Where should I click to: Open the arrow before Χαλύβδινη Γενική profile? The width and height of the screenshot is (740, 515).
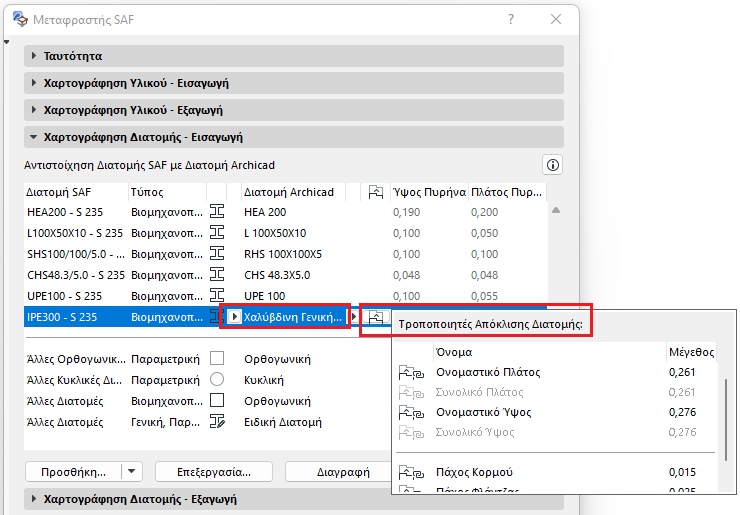click(235, 316)
